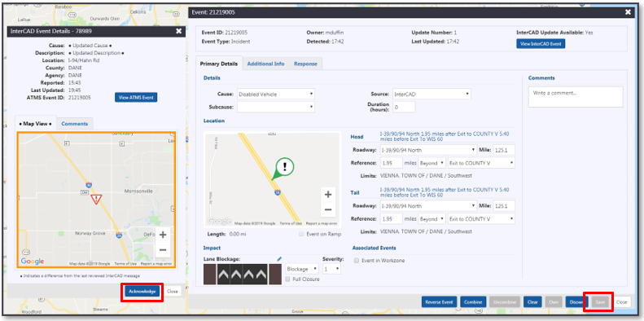The width and height of the screenshot is (644, 321).
Task: Click the Head Mile field showing 125.1
Action: tap(503, 150)
